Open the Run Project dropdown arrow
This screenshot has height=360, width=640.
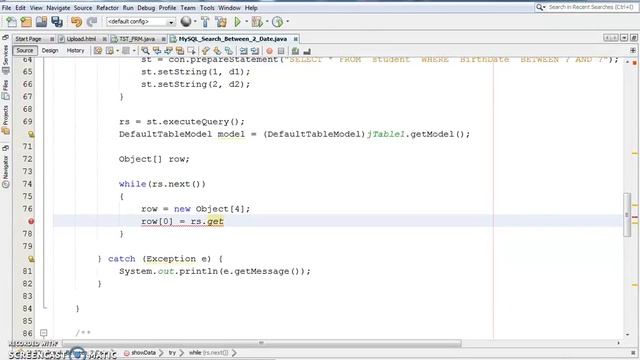click(x=246, y=22)
